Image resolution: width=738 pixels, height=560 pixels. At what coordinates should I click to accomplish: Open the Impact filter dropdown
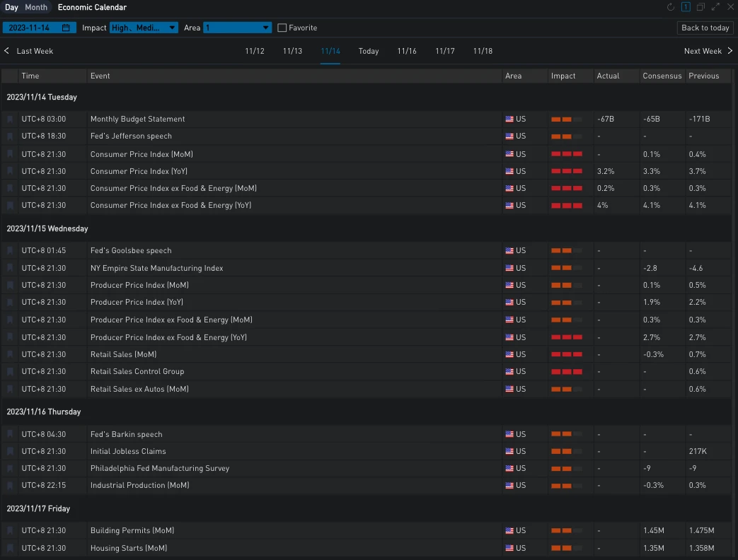click(144, 28)
